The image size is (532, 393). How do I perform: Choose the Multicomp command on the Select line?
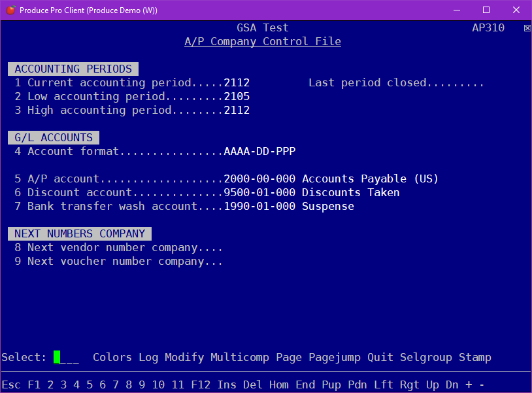click(240, 358)
